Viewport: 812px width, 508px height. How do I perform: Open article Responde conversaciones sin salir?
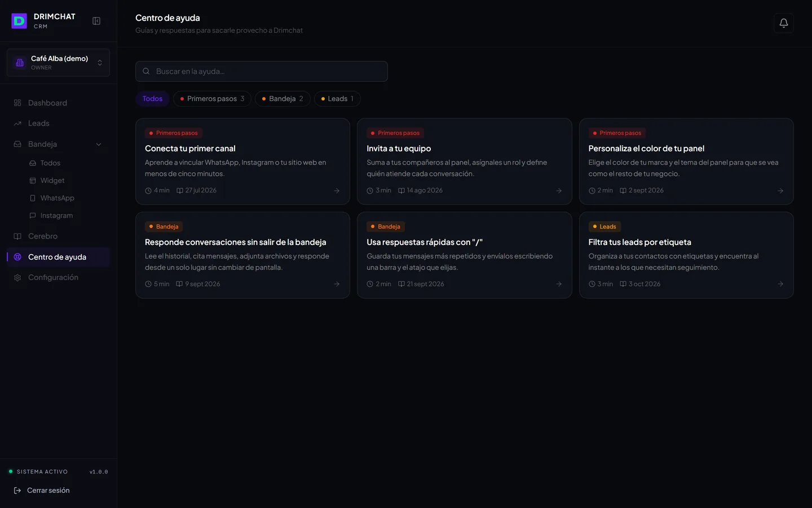[242, 255]
